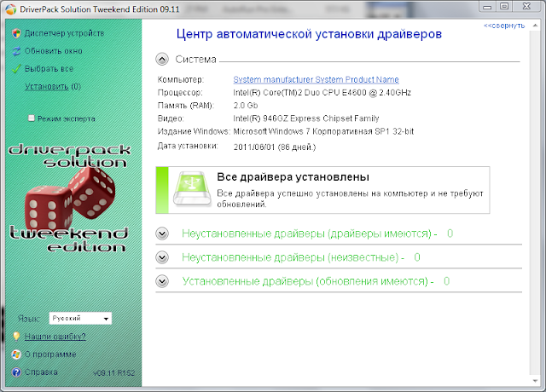Screen dimensions: 546x392
Task: Enable the Режим эксперта checkbox
Action: click(32, 118)
